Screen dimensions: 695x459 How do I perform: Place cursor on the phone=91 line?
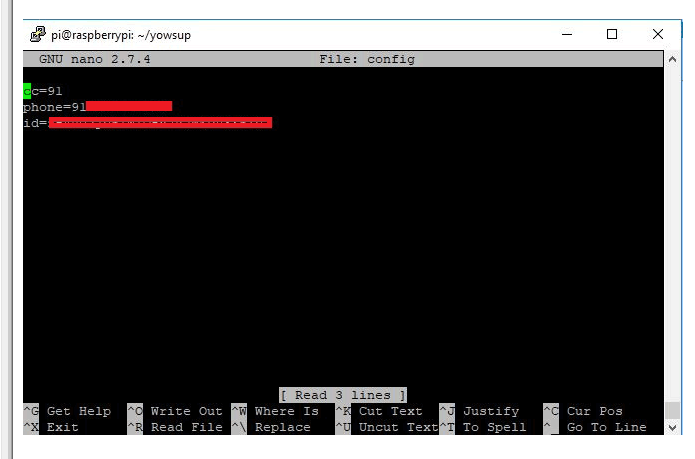click(98, 107)
